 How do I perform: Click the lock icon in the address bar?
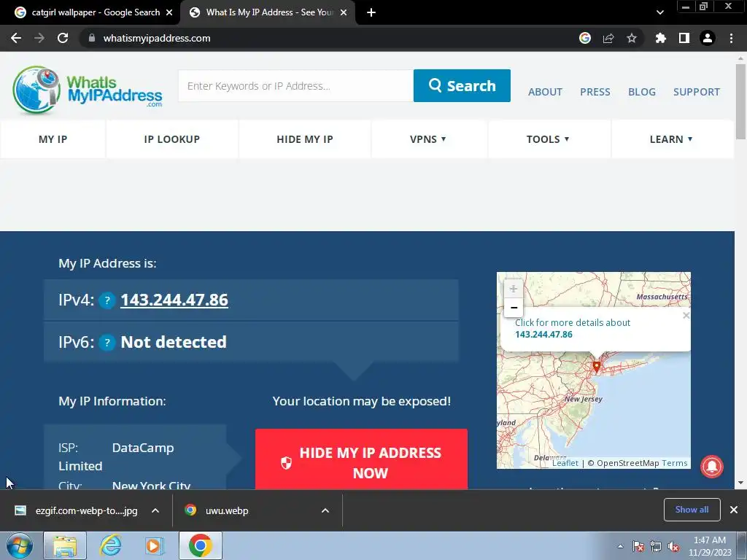(x=92, y=38)
